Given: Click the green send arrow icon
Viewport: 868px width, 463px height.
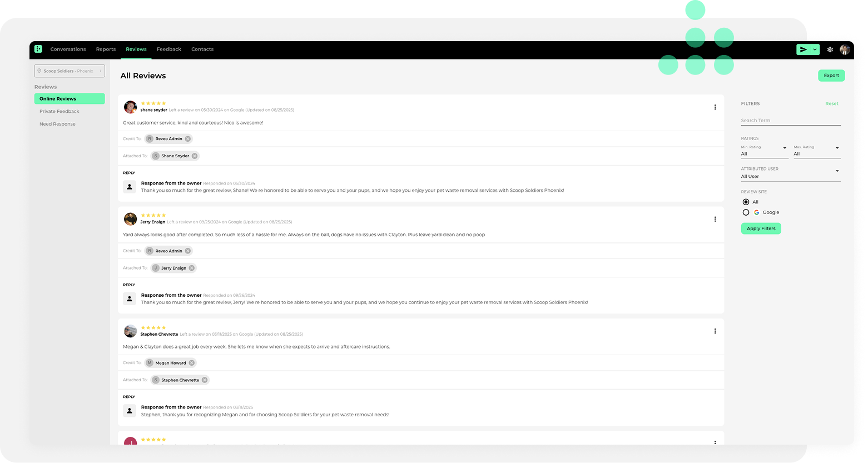Looking at the screenshot, I should [x=803, y=49].
